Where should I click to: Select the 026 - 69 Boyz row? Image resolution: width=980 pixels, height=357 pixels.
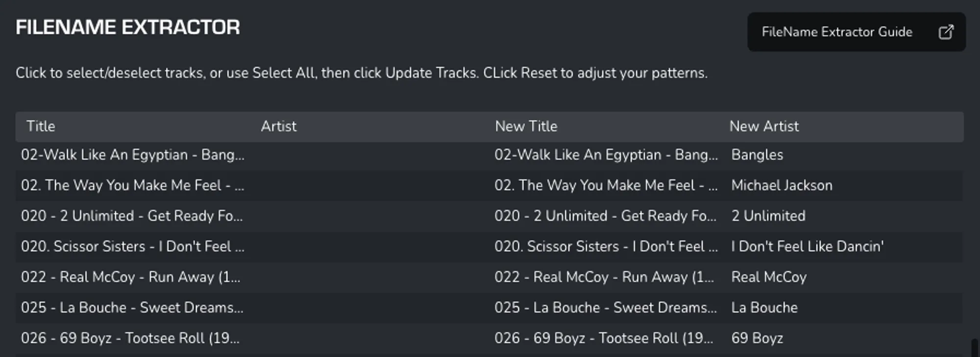pyautogui.click(x=489, y=338)
